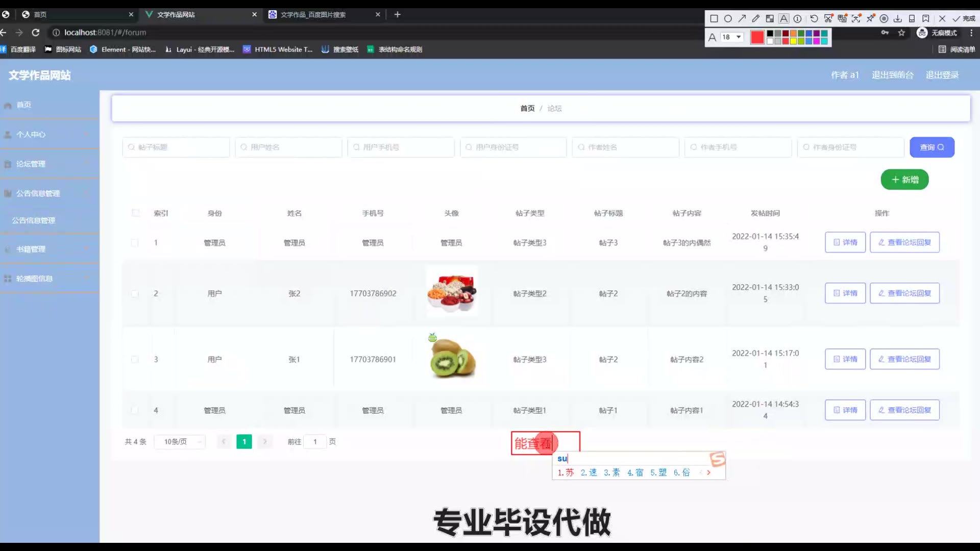Image resolution: width=980 pixels, height=551 pixels.
Task: Toggle the select-all header checkbox
Action: tap(136, 213)
